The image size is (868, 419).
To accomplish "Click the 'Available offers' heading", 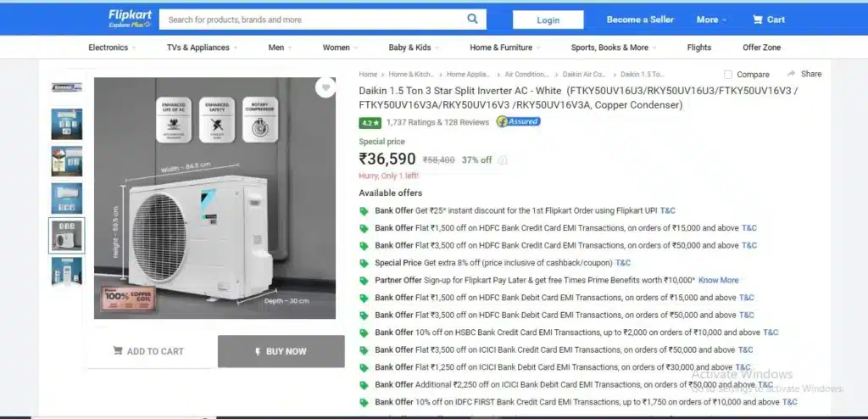I will pos(390,193).
